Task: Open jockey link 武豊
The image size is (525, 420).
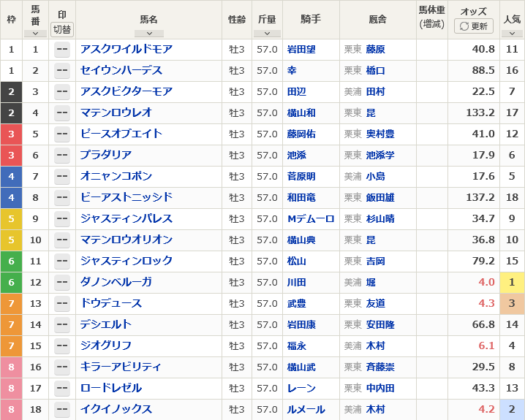Action: (297, 304)
